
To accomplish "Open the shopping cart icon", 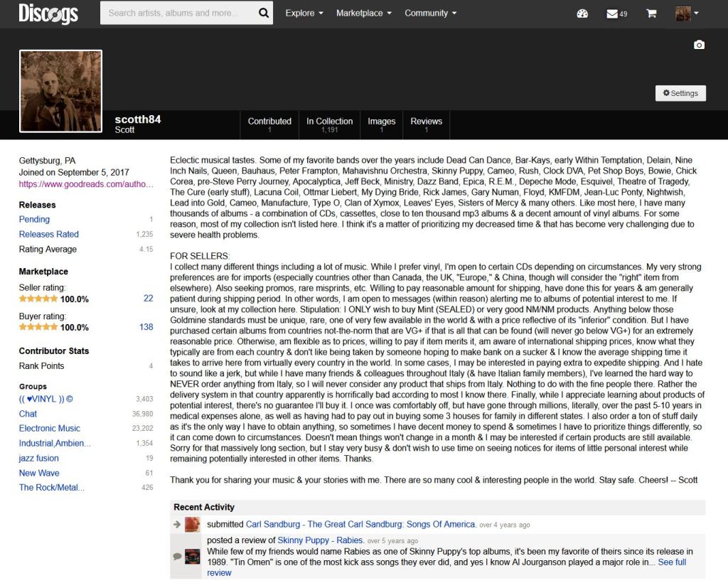I will pos(651,13).
